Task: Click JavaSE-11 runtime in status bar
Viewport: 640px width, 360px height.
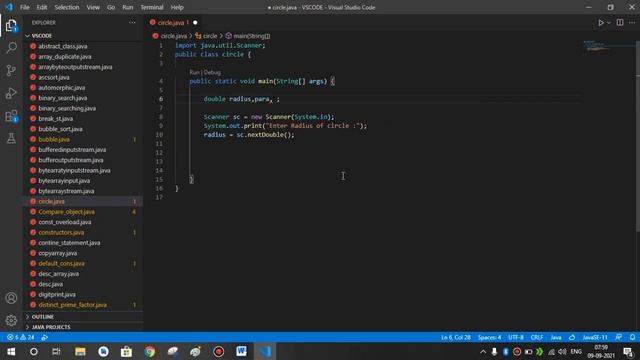Action: pos(595,338)
